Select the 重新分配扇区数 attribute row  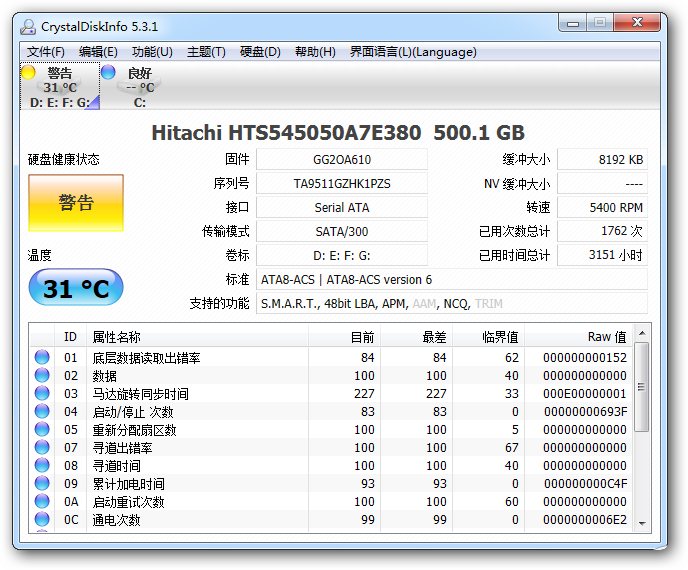tap(332, 429)
